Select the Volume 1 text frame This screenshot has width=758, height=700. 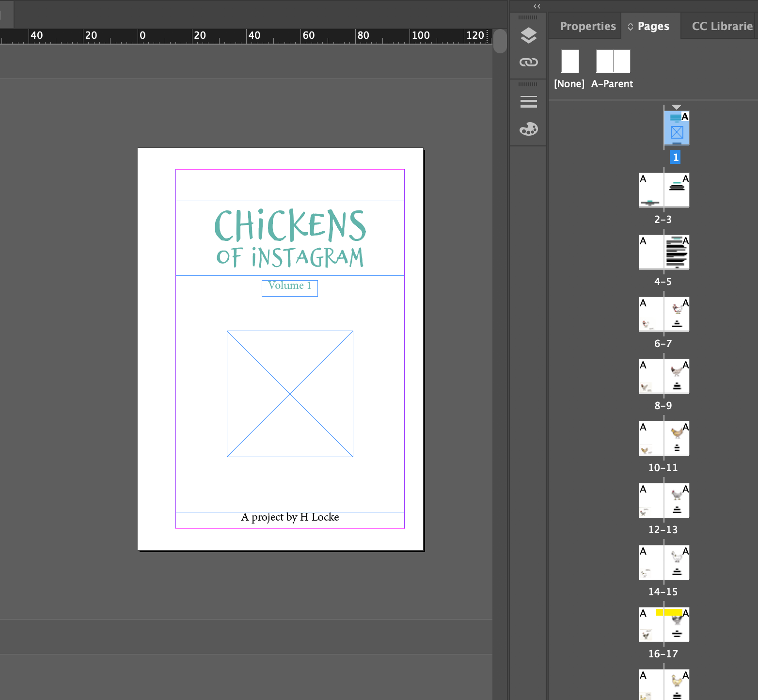(x=290, y=287)
